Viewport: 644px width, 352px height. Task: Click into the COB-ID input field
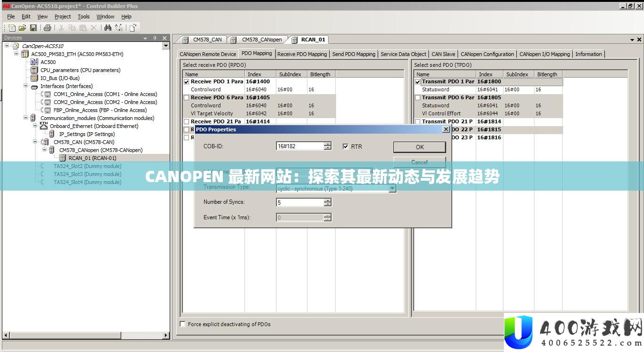click(300, 146)
